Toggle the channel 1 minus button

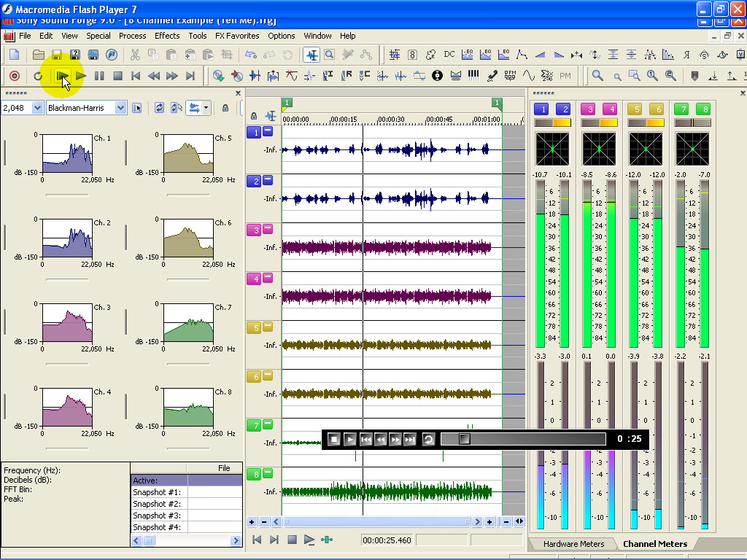pos(268,132)
